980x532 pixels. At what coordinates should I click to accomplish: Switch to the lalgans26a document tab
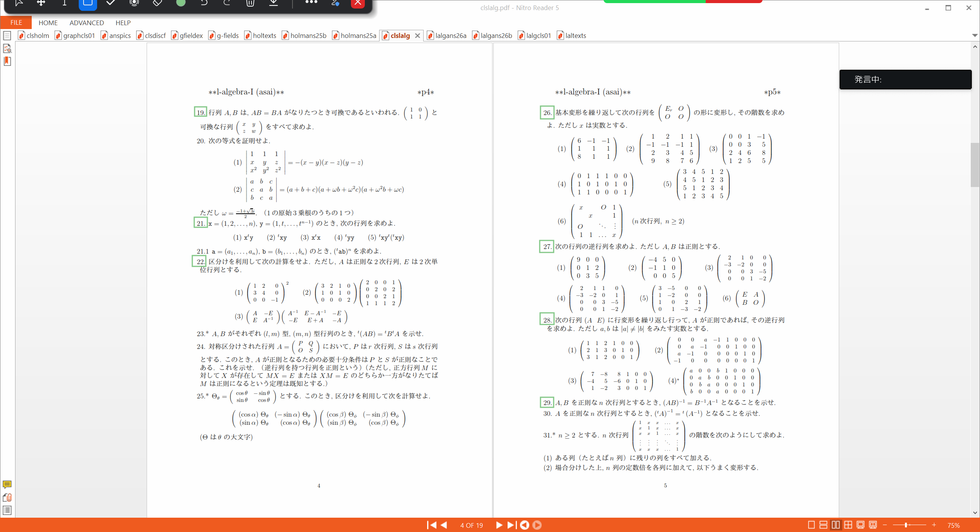point(447,36)
